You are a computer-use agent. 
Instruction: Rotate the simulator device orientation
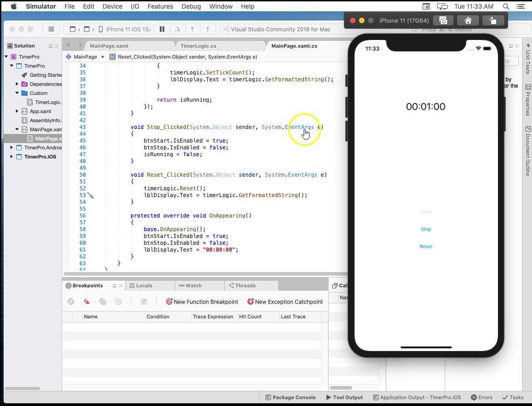pyautogui.click(x=493, y=20)
